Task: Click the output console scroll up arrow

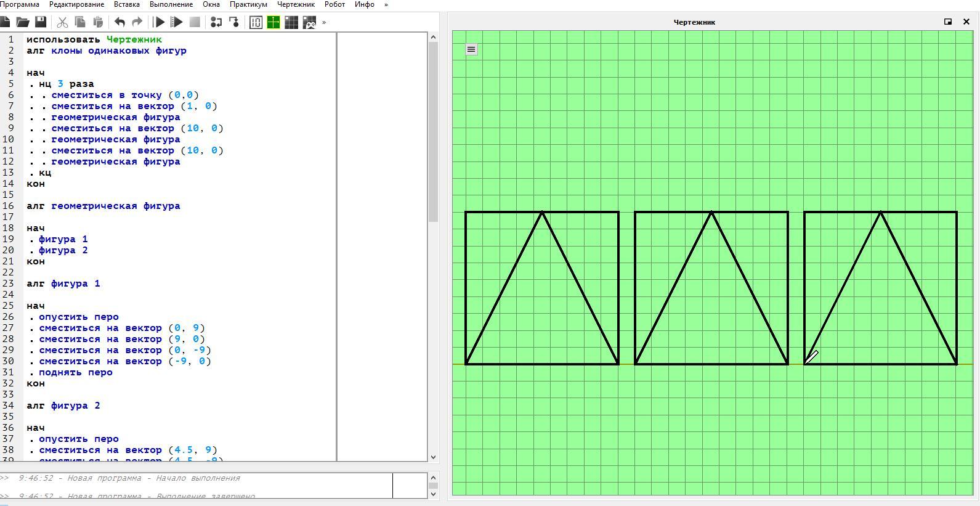Action: coord(433,478)
